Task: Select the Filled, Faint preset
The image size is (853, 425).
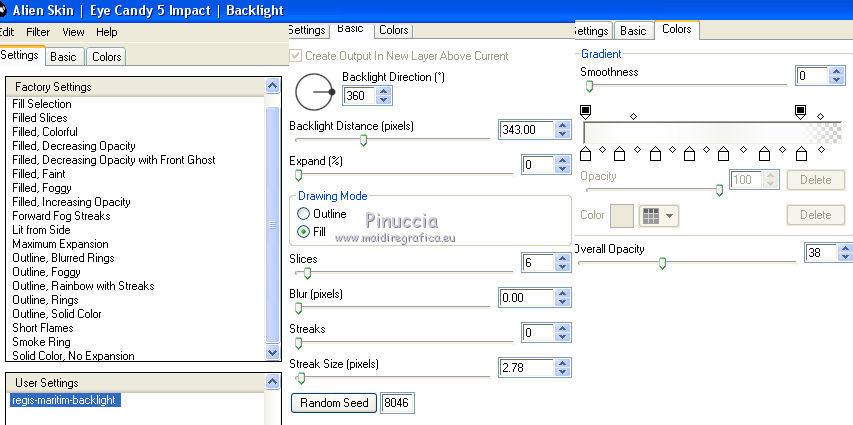Action: (39, 174)
